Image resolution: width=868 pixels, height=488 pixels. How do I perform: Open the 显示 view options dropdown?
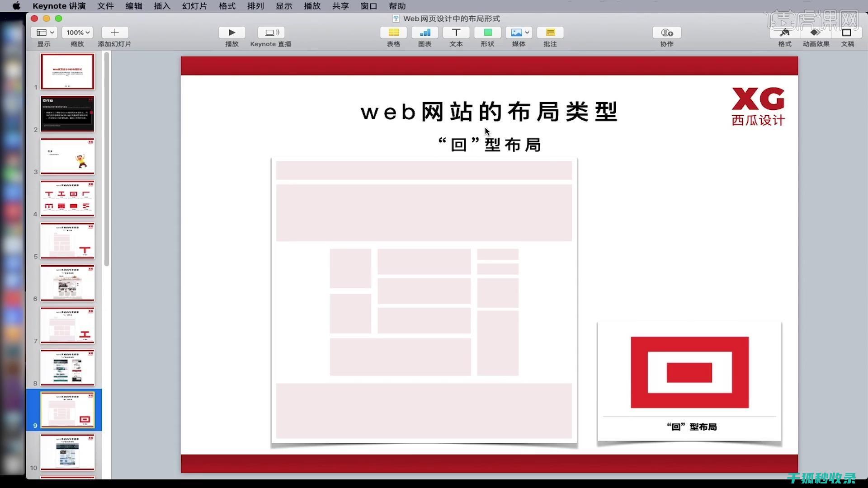44,33
